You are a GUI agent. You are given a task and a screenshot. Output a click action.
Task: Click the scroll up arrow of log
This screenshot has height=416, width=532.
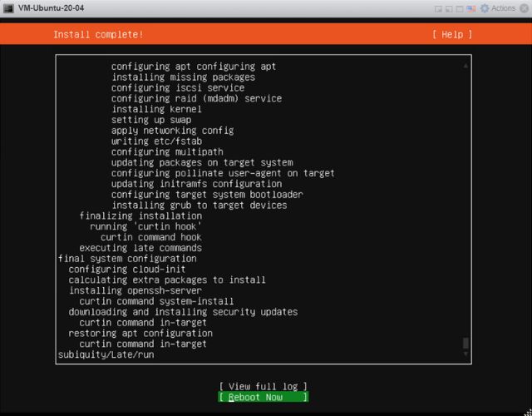click(x=465, y=66)
